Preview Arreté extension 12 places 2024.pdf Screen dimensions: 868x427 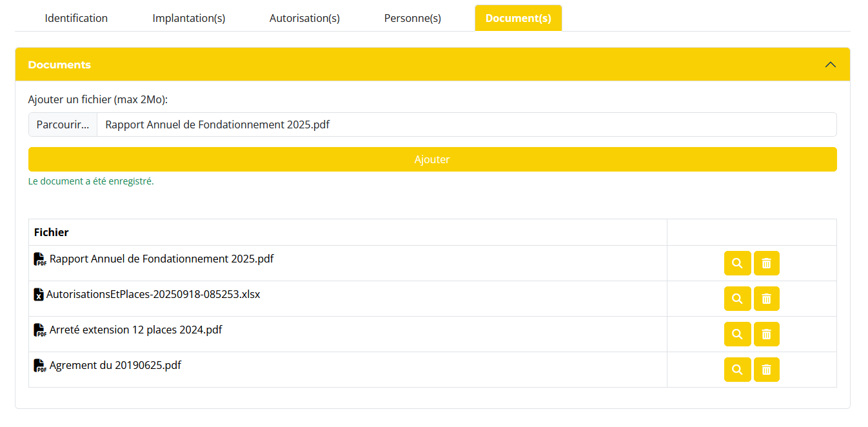click(737, 334)
